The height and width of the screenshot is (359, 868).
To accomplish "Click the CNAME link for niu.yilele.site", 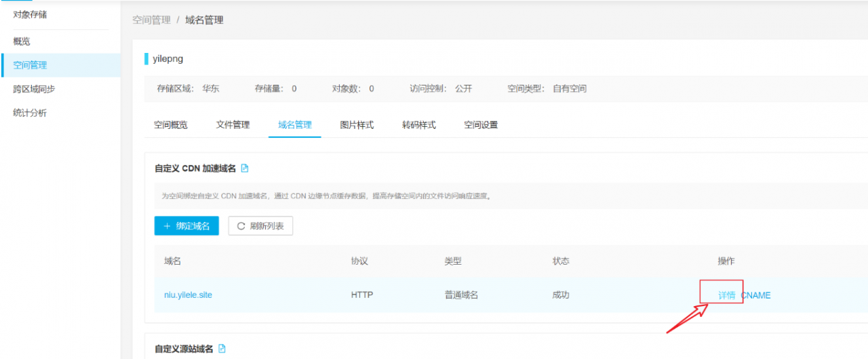I will point(755,295).
